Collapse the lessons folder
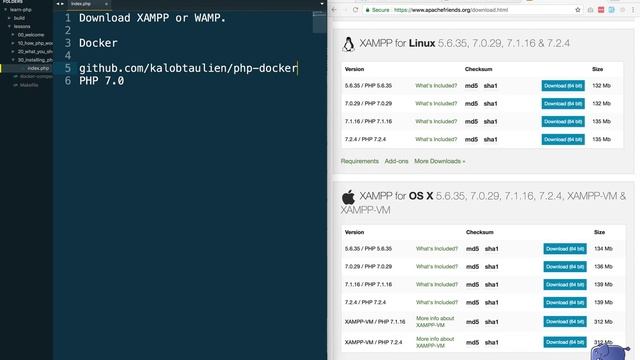The image size is (640, 360). 9,26
